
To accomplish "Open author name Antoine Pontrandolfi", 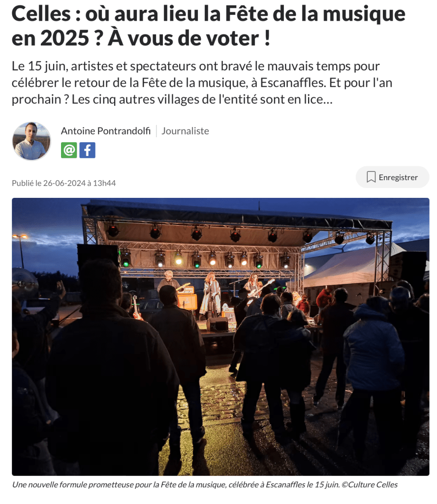I will click(106, 131).
